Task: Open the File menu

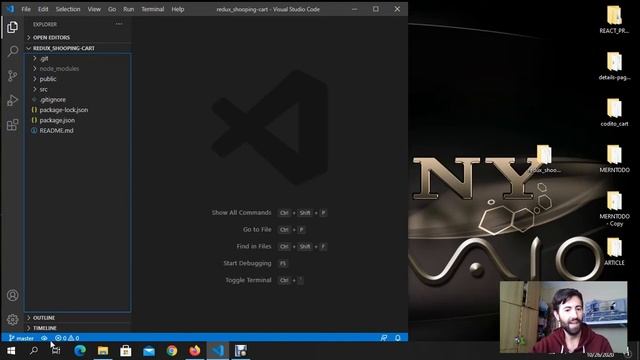Action: (26, 9)
